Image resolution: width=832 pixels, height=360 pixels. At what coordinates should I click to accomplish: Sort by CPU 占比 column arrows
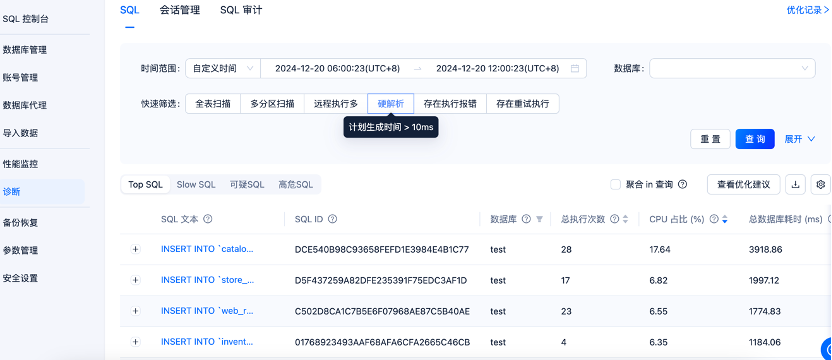(725, 219)
